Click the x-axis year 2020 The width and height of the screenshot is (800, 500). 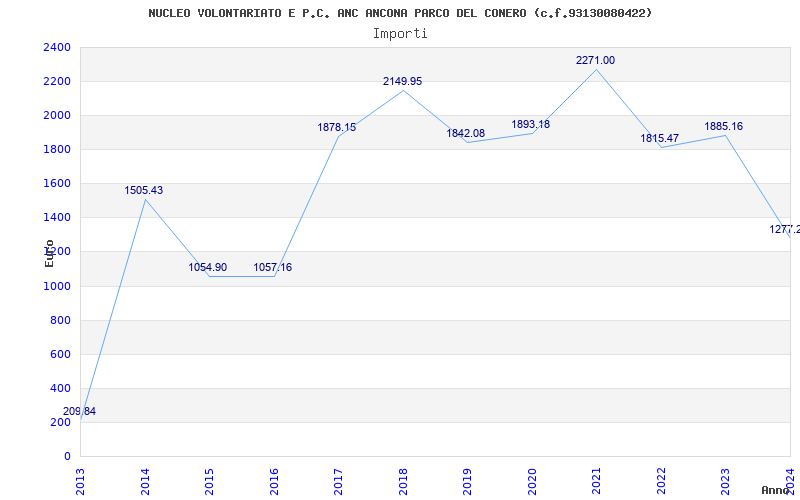[x=532, y=481]
